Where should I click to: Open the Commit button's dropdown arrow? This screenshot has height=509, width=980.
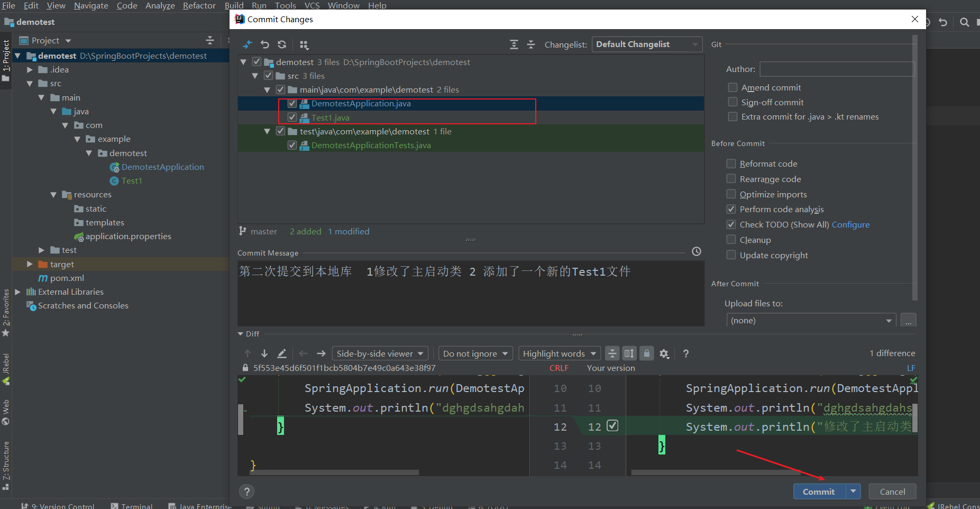[x=853, y=492]
